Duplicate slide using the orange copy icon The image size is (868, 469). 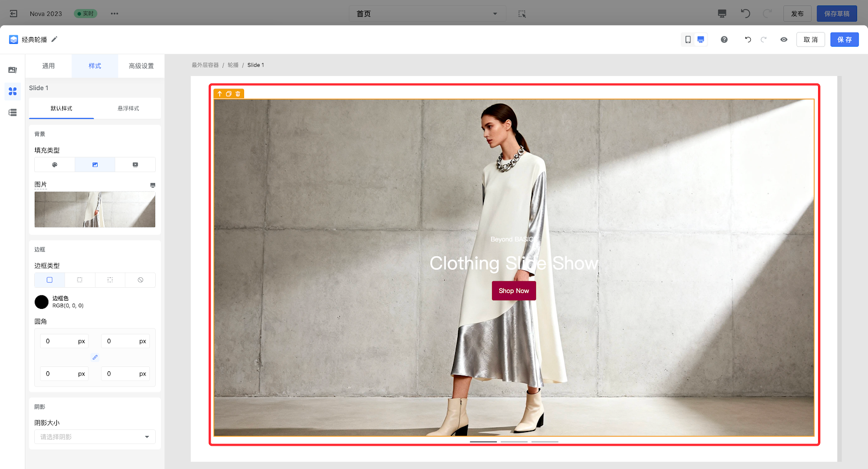pyautogui.click(x=228, y=94)
